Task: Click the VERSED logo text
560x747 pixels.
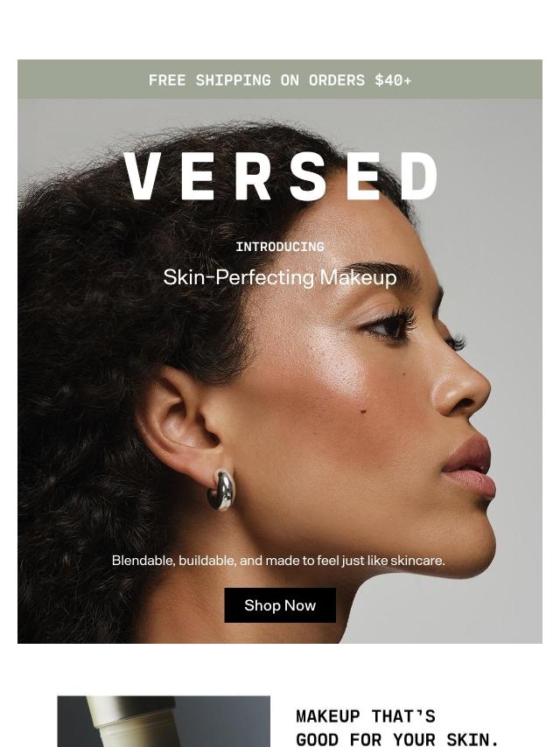Action: [x=280, y=177]
